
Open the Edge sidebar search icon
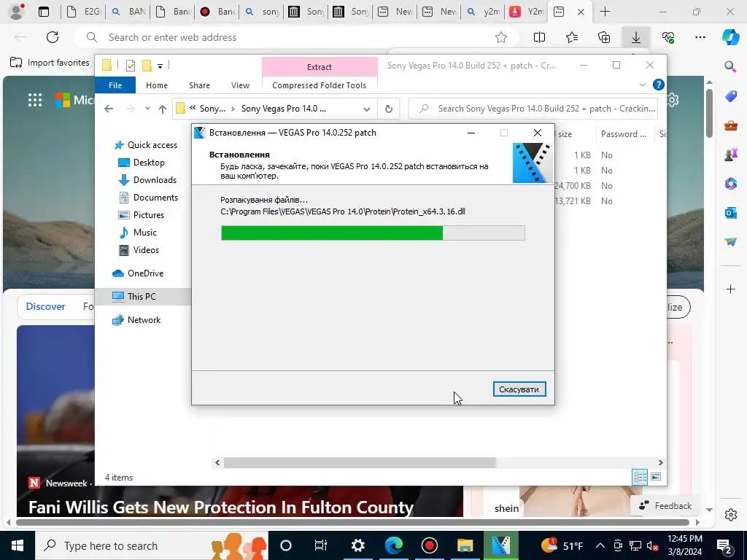click(730, 66)
